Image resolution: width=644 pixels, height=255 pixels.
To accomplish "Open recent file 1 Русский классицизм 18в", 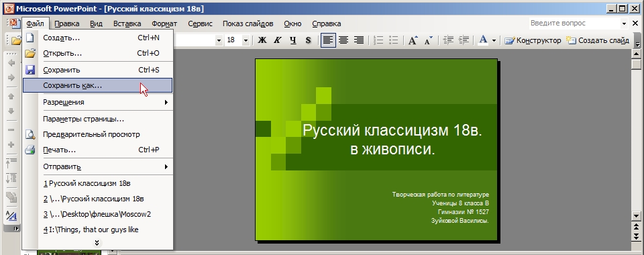I will tap(98, 184).
